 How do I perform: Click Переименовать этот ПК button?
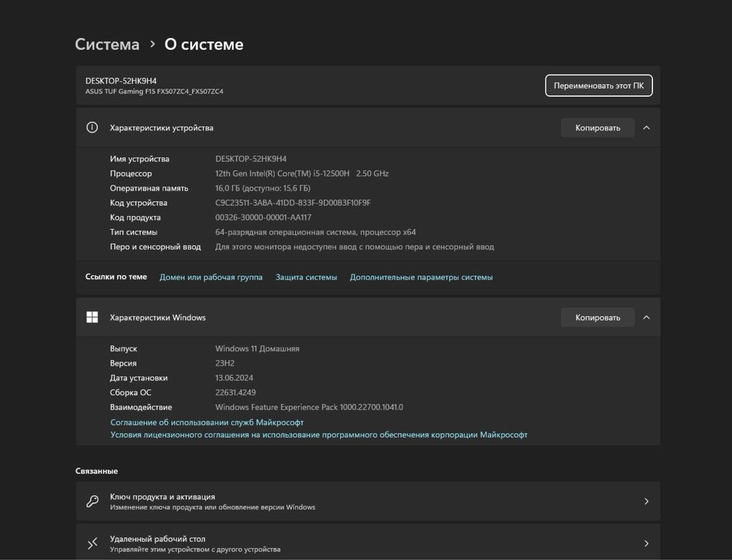[x=599, y=86]
